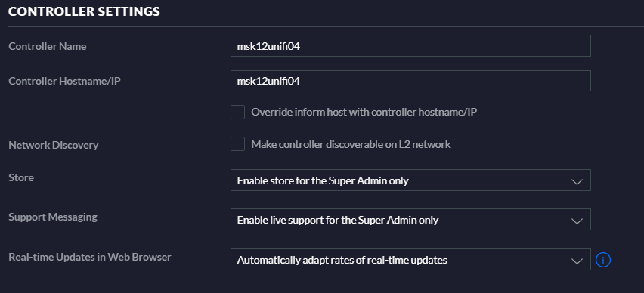The image size is (644, 293).
Task: Click the info icon beside Real-time Updates
Action: 603,260
